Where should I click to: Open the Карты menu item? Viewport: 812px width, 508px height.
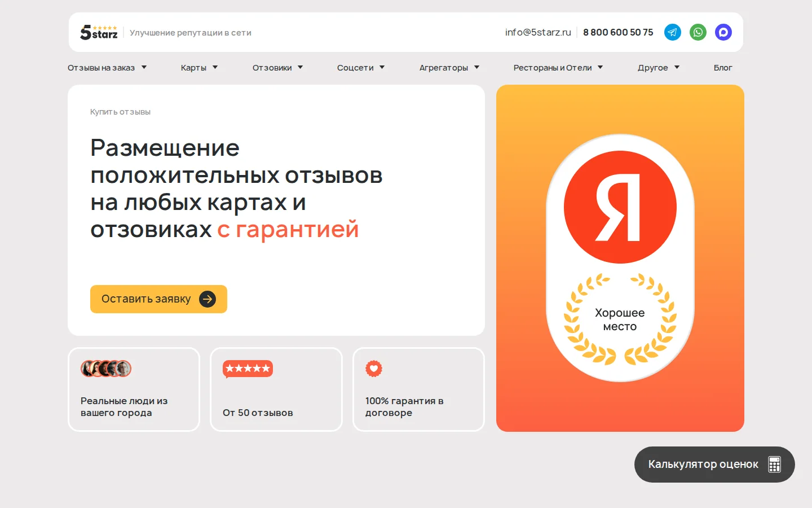click(x=193, y=68)
